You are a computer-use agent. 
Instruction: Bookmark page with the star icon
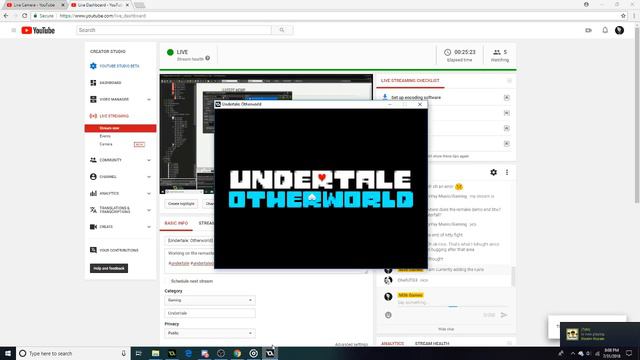[x=623, y=16]
